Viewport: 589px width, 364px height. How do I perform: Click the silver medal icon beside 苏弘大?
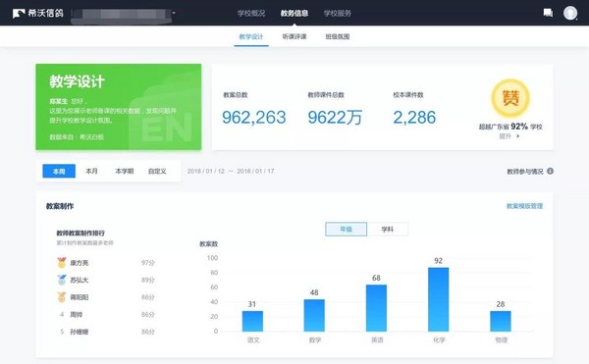tap(62, 280)
